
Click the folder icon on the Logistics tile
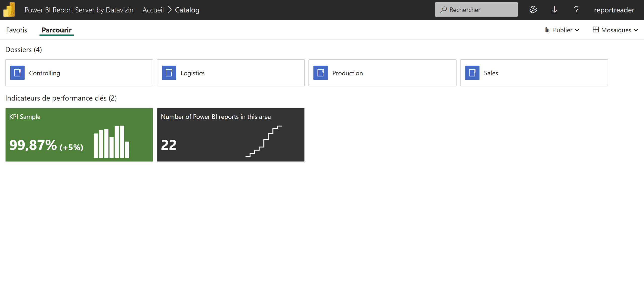[169, 73]
